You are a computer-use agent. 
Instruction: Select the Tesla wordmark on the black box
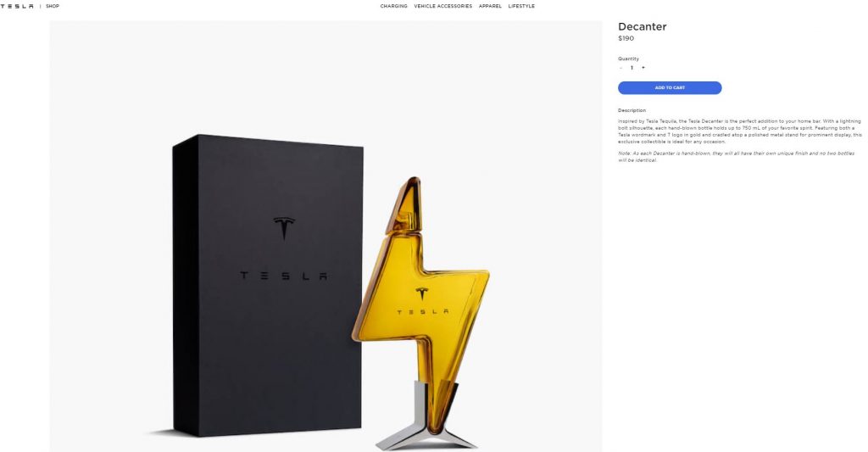(283, 276)
